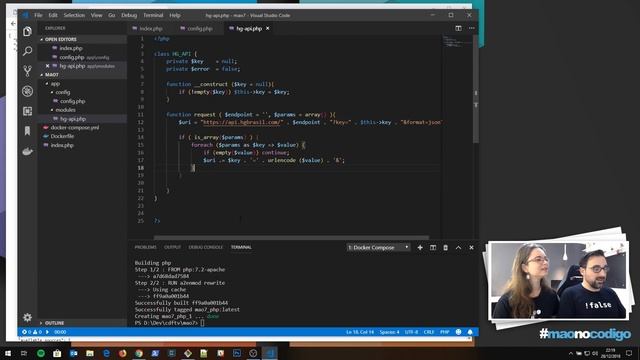This screenshot has width=640, height=360.
Task: Open editor More Actions ellipsis menu
Action: coord(471,28)
